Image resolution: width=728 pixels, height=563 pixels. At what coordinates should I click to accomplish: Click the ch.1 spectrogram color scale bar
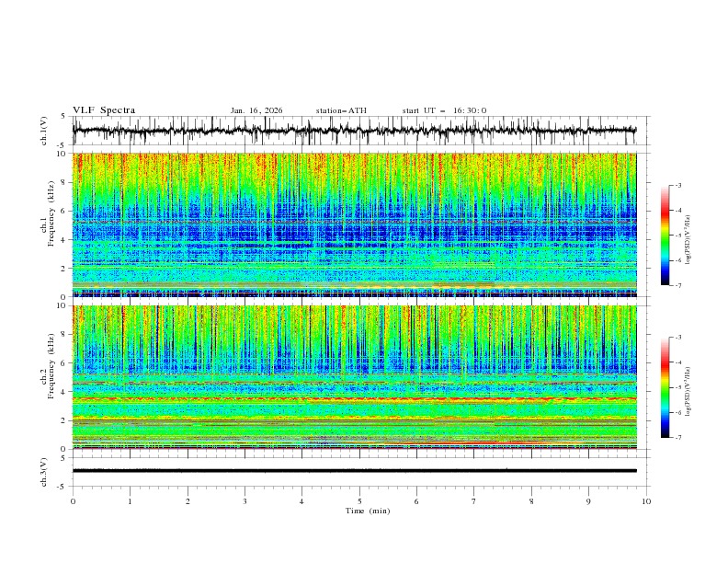665,236
